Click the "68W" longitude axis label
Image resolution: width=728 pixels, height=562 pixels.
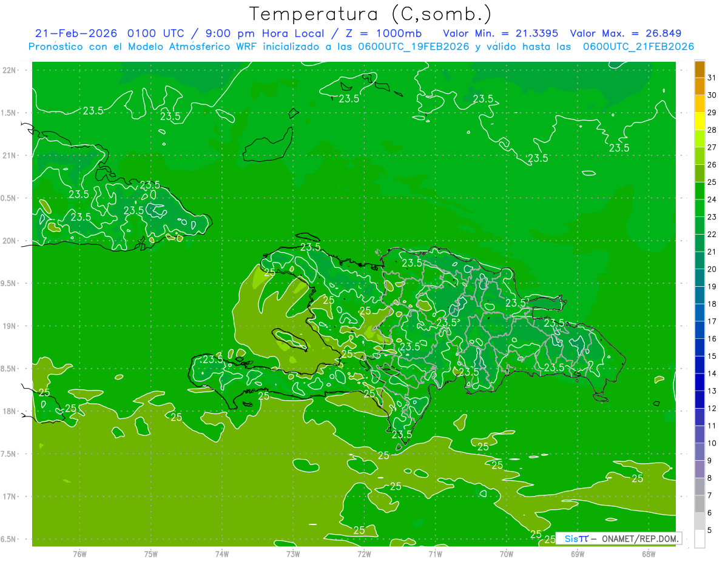point(649,554)
